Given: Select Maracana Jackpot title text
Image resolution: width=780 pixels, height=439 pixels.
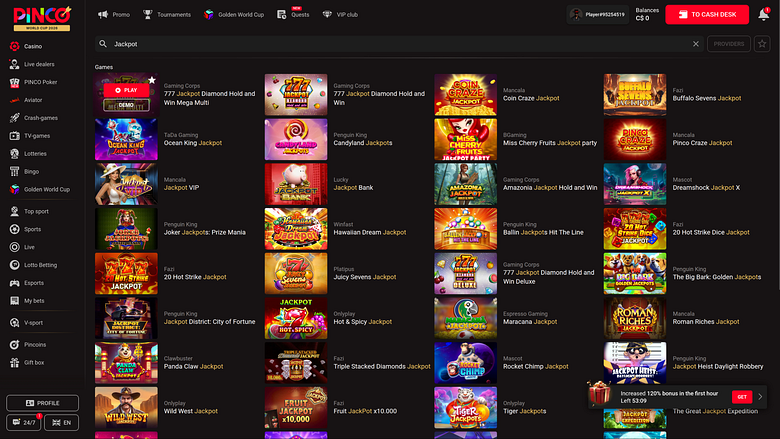Looking at the screenshot, I should 530,322.
